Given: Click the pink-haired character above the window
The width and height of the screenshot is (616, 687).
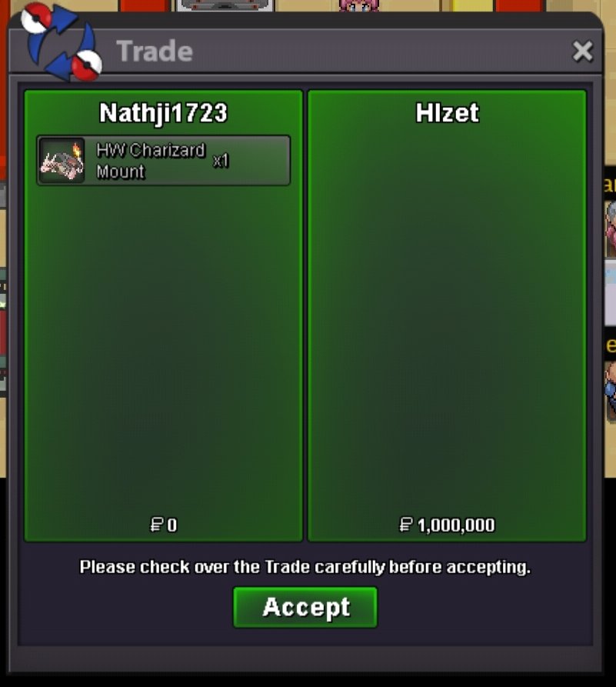Looking at the screenshot, I should (x=358, y=5).
